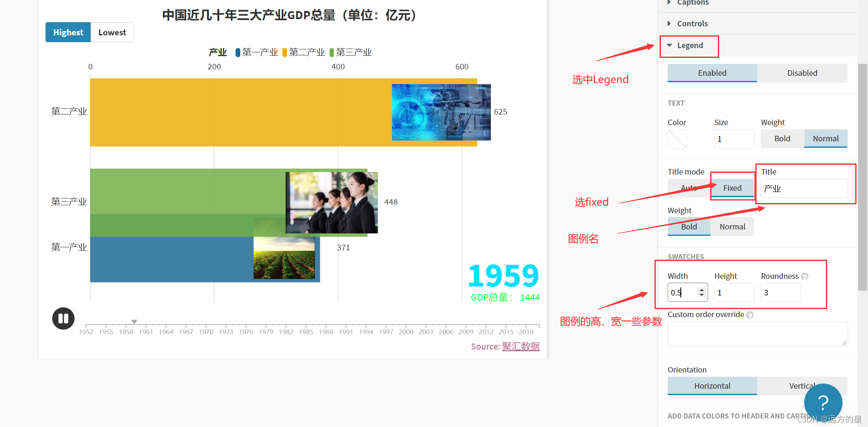Screen dimensions: 868x427
Task: Click the 625 value label
Action: pyautogui.click(x=501, y=112)
